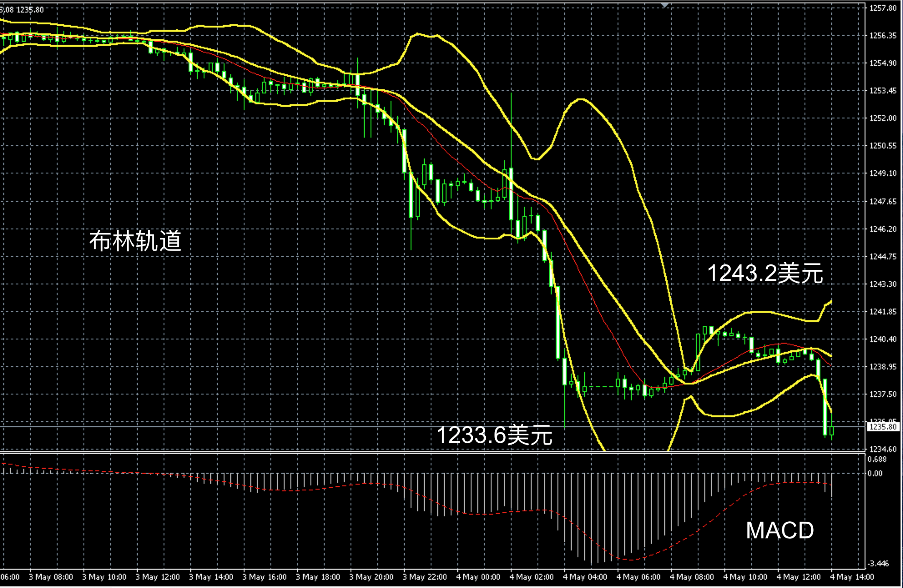This screenshot has height=588, width=903.
Task: Click the 1233.6美元 annotation label
Action: tap(494, 435)
